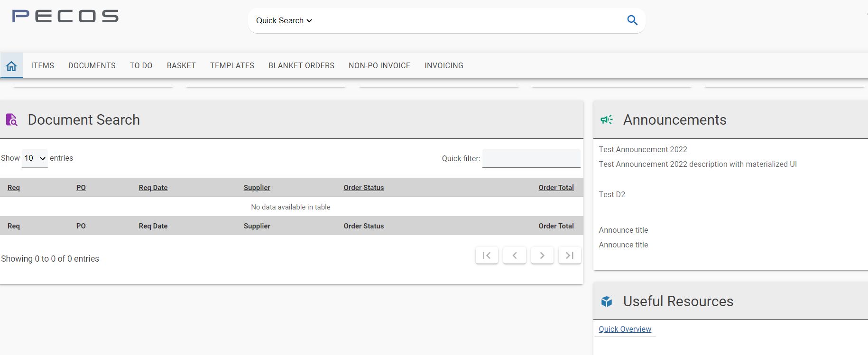Go to the Home icon tab
The image size is (868, 355).
click(x=11, y=66)
